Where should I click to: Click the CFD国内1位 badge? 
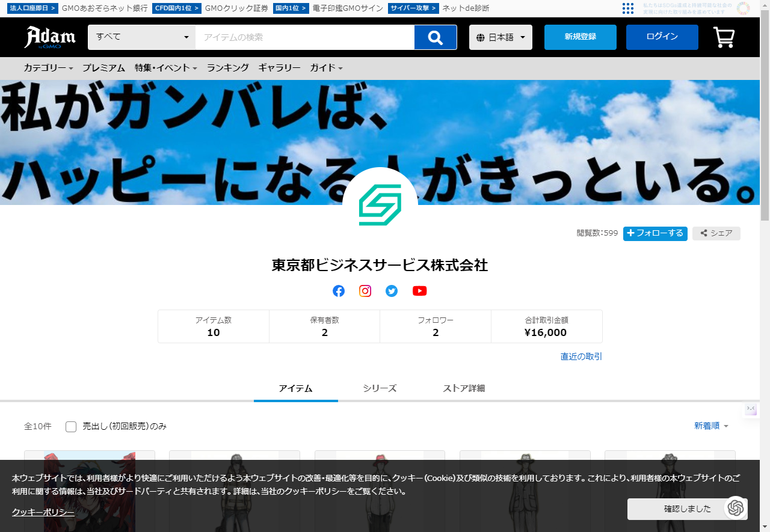coord(177,8)
